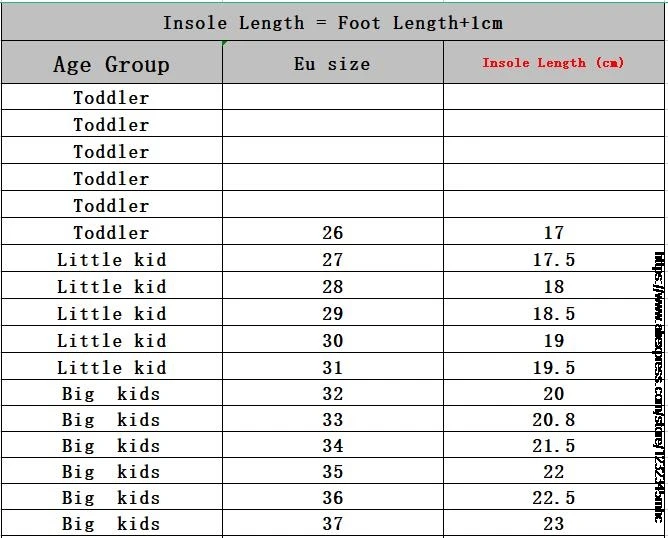Click the Big kids label beside size 35

(111, 472)
